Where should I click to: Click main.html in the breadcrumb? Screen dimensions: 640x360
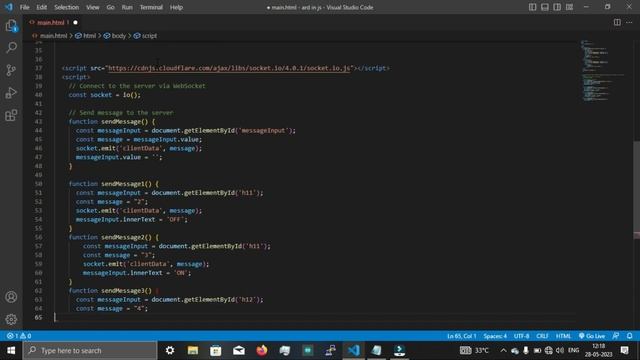pyautogui.click(x=53, y=36)
